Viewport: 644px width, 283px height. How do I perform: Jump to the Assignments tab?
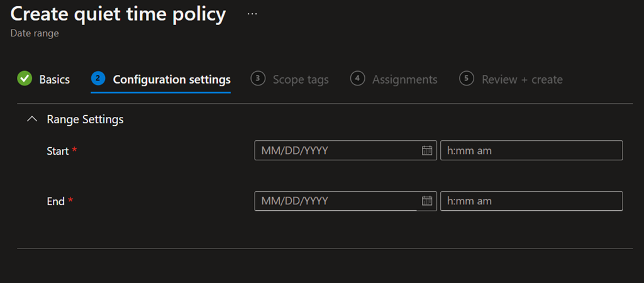point(404,79)
